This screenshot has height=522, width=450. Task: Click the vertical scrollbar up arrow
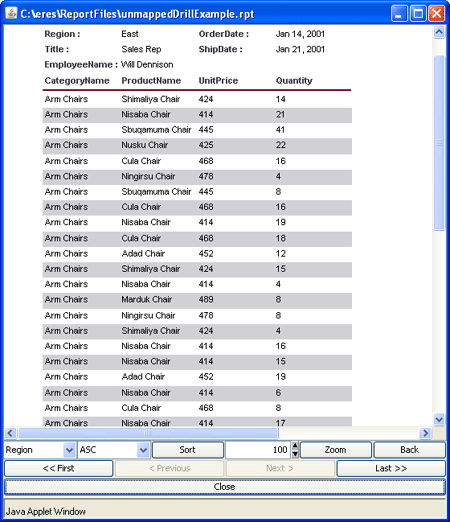pyautogui.click(x=439, y=32)
